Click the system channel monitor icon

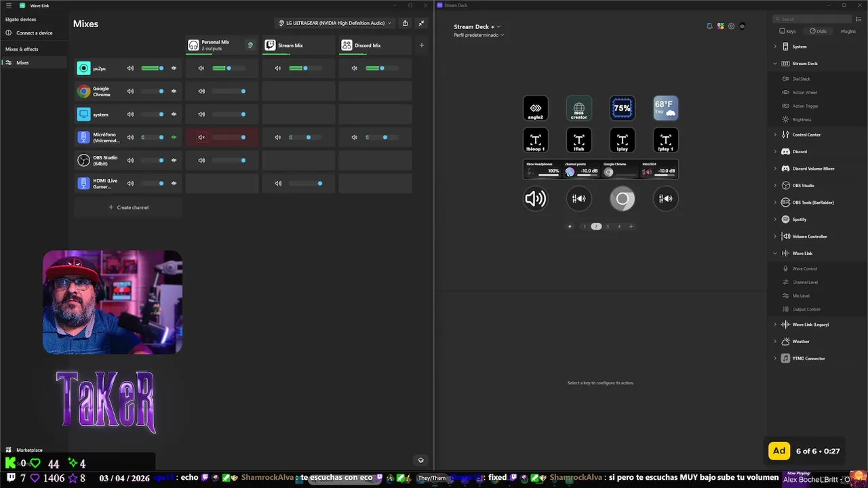pyautogui.click(x=83, y=114)
